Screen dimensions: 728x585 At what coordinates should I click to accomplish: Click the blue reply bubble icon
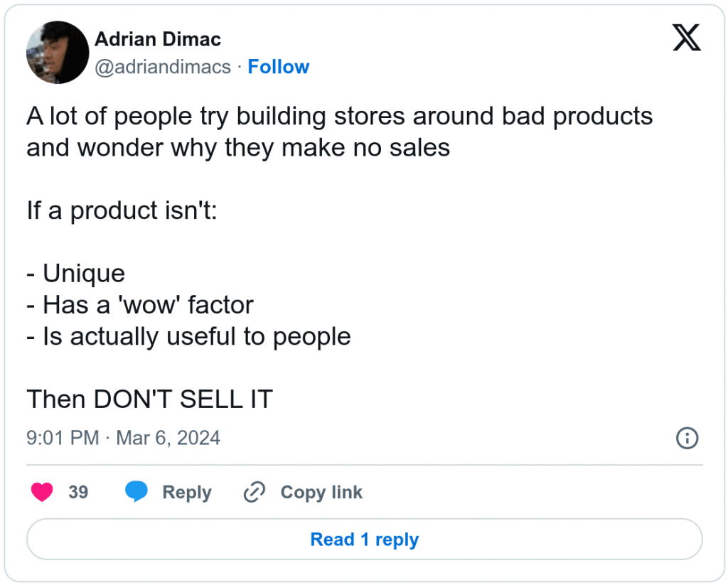[135, 491]
